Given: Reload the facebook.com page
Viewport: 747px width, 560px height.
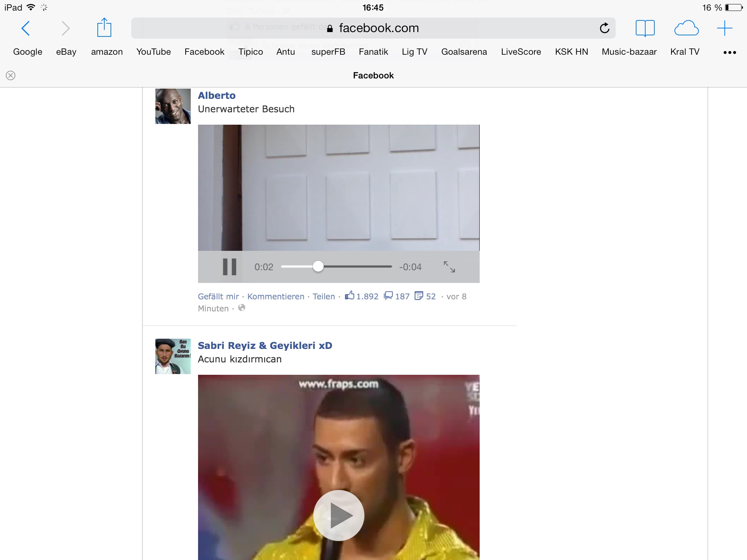Looking at the screenshot, I should tap(604, 28).
